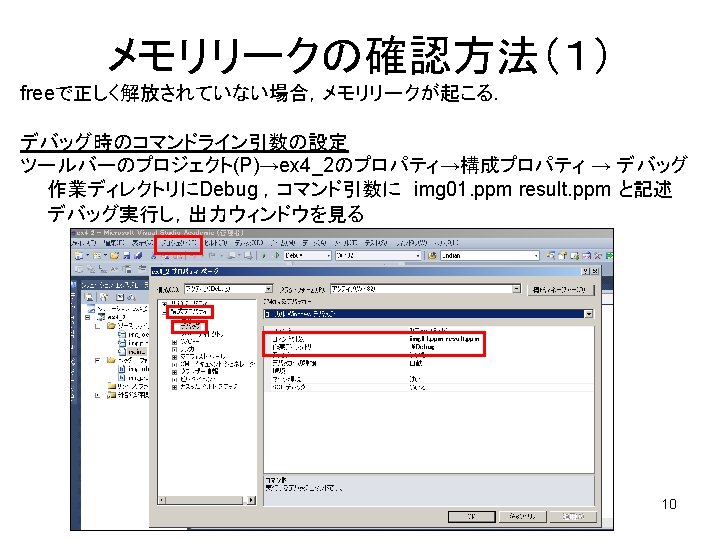Click the property tree horizontal scrollbar right arrow
720x540 pixels.
(251, 500)
